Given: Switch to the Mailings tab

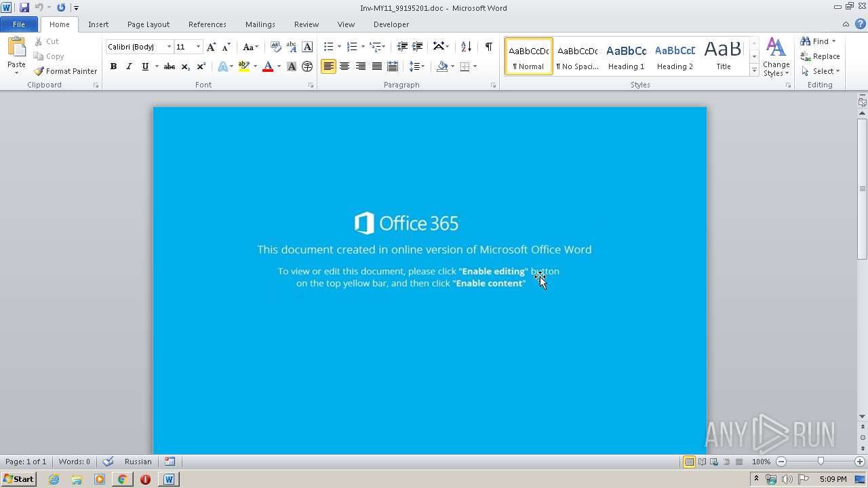Looking at the screenshot, I should click(x=260, y=24).
